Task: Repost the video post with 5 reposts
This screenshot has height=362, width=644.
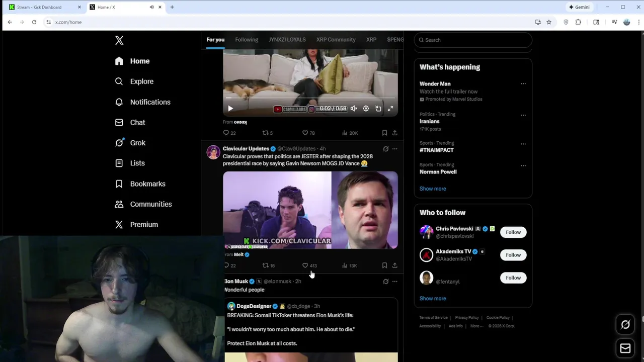Action: pos(268,133)
